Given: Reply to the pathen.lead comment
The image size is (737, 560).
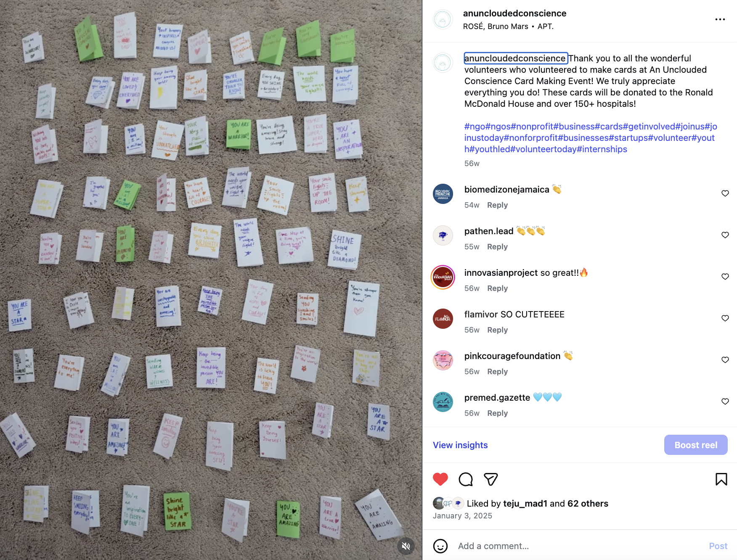Looking at the screenshot, I should coord(497,247).
